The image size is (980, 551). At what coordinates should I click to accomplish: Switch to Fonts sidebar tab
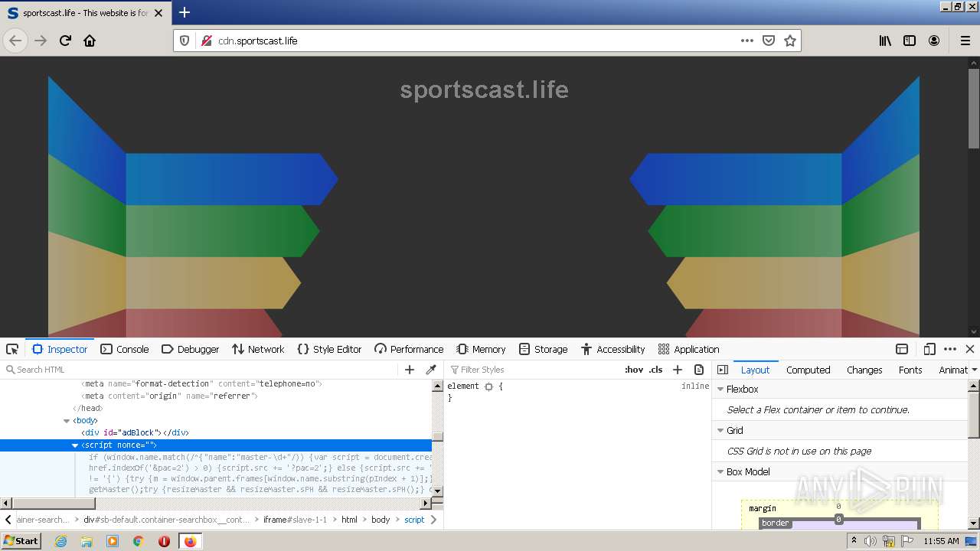coord(910,370)
